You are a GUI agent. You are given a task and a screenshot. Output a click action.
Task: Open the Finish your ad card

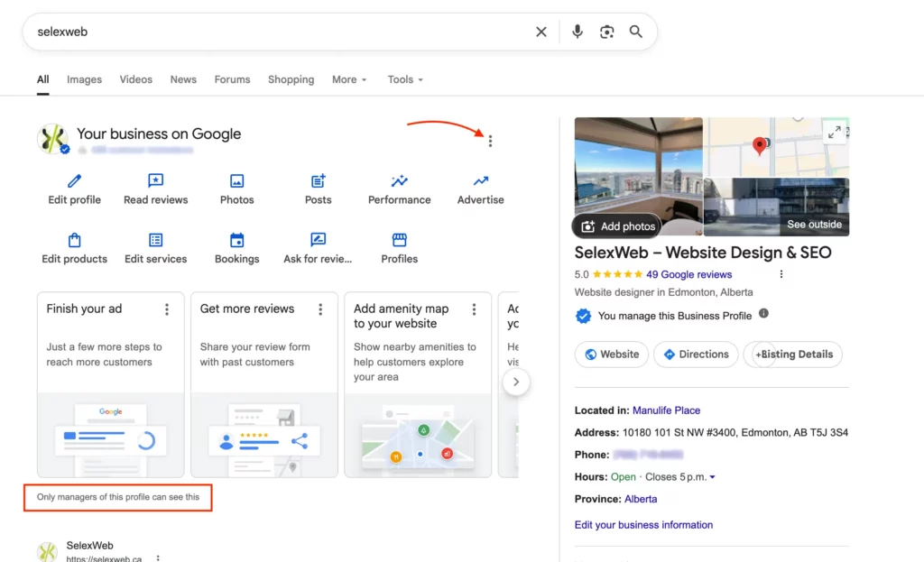111,384
